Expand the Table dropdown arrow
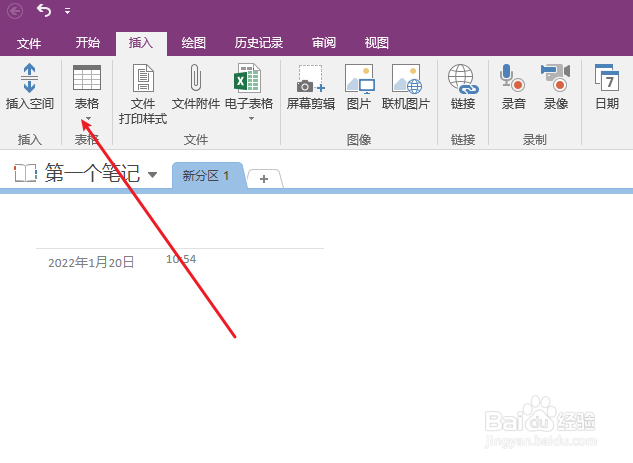This screenshot has height=463, width=633. click(88, 118)
